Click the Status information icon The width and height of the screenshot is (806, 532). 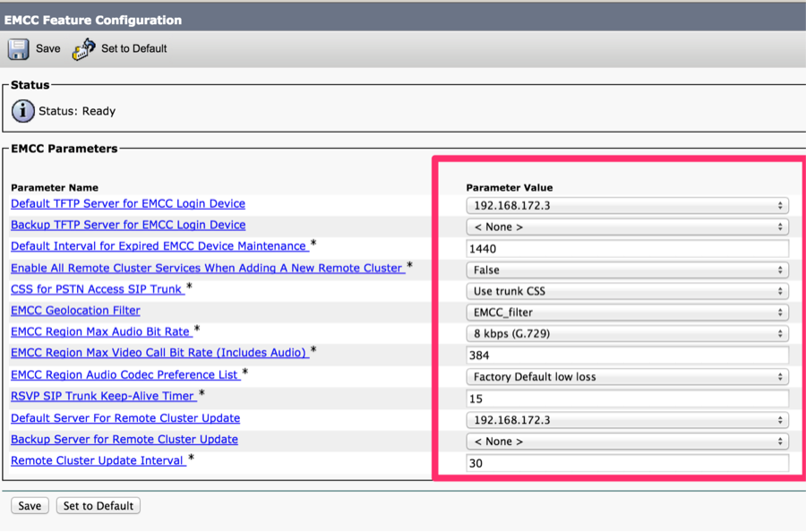pos(22,111)
